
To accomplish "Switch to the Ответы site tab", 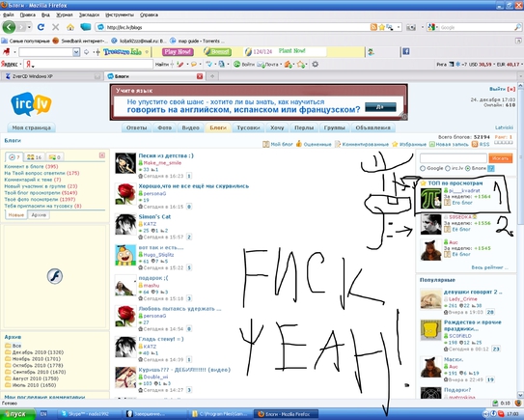I will pyautogui.click(x=137, y=127).
